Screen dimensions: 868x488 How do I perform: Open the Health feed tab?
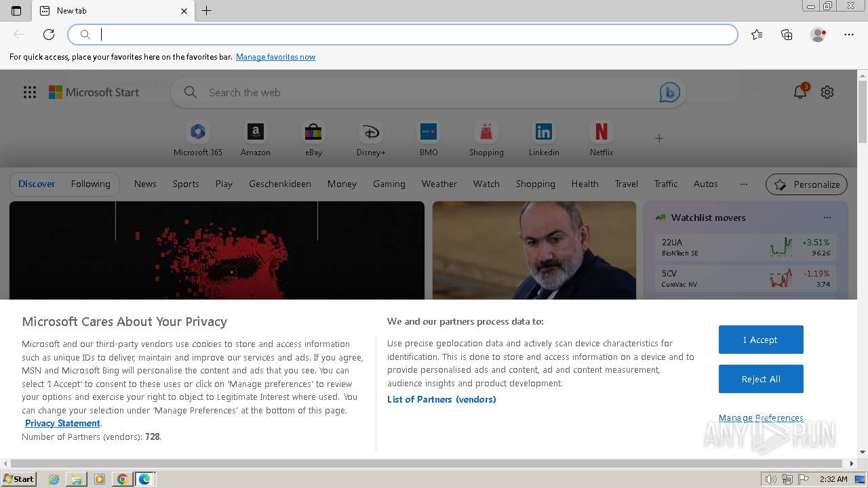point(585,184)
